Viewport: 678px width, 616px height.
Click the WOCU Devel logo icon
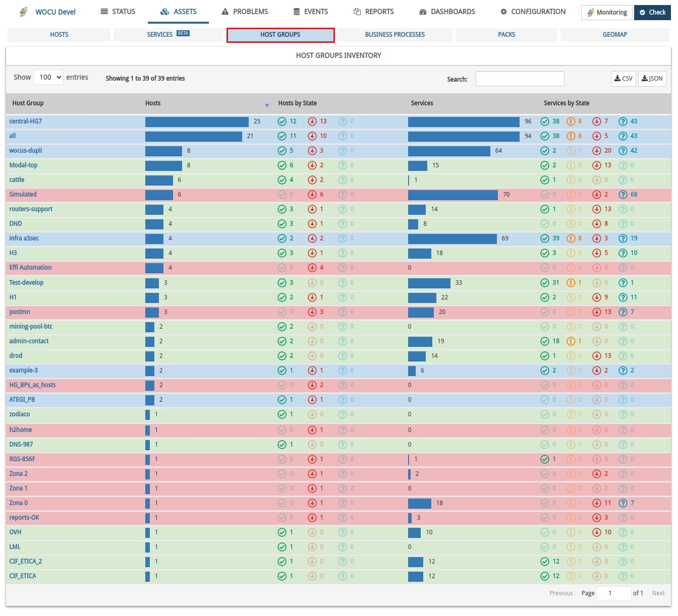[24, 12]
